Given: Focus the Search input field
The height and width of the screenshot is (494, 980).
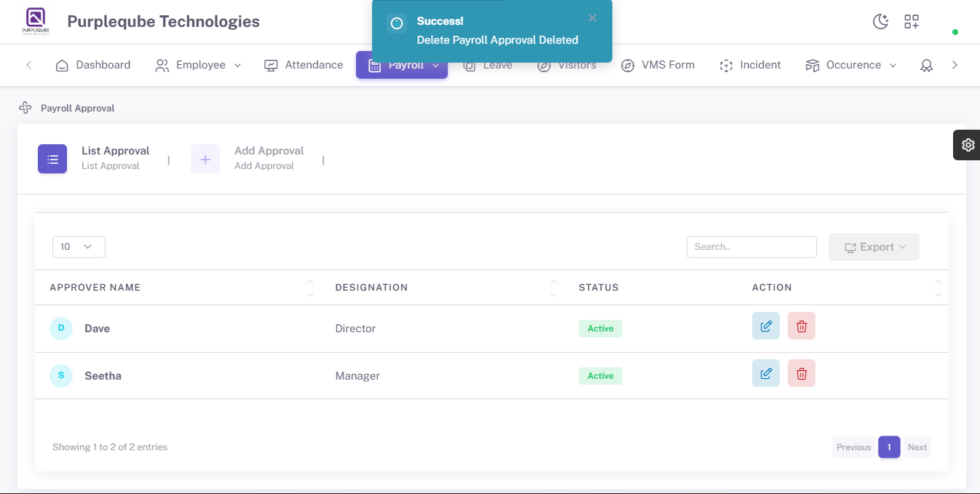Looking at the screenshot, I should click(x=751, y=247).
